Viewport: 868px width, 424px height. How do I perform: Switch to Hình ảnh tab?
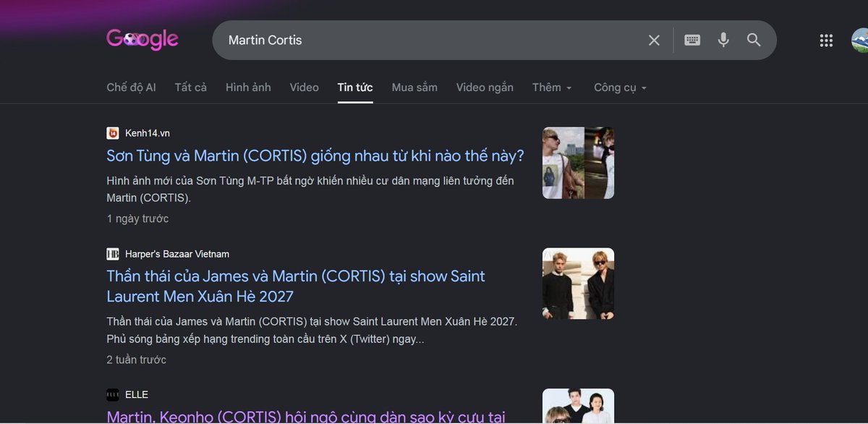(248, 88)
